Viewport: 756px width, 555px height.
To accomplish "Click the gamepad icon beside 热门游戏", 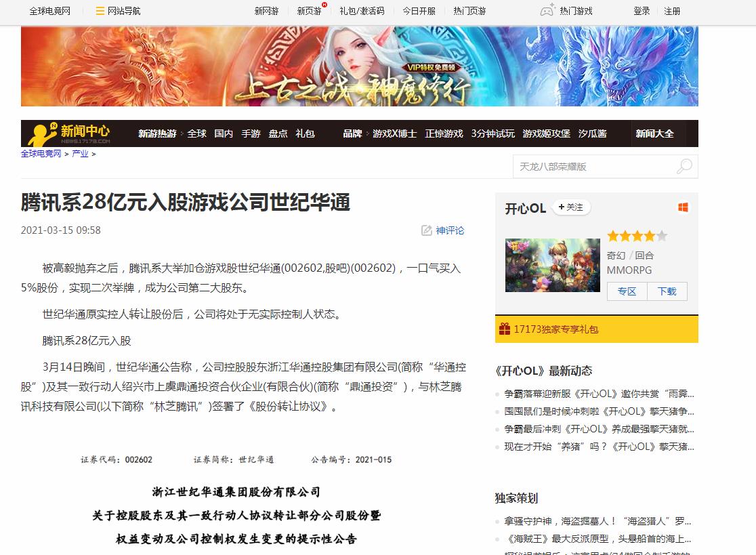I will [548, 10].
